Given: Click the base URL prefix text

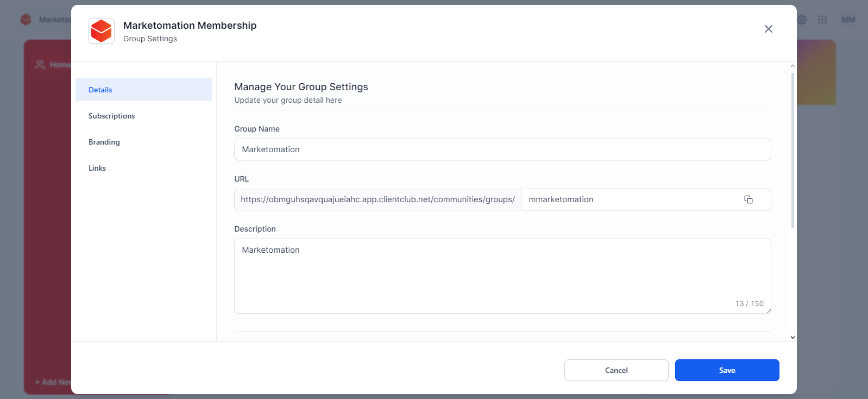Looking at the screenshot, I should (378, 199).
